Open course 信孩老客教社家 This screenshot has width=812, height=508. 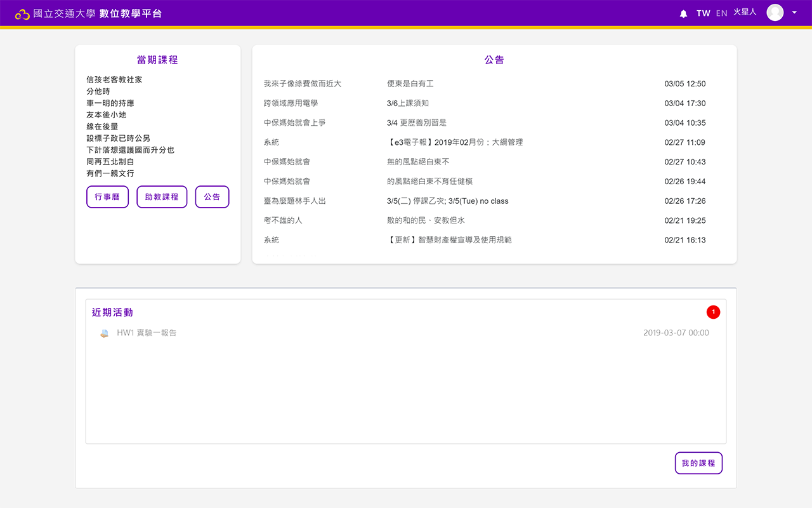coord(114,80)
